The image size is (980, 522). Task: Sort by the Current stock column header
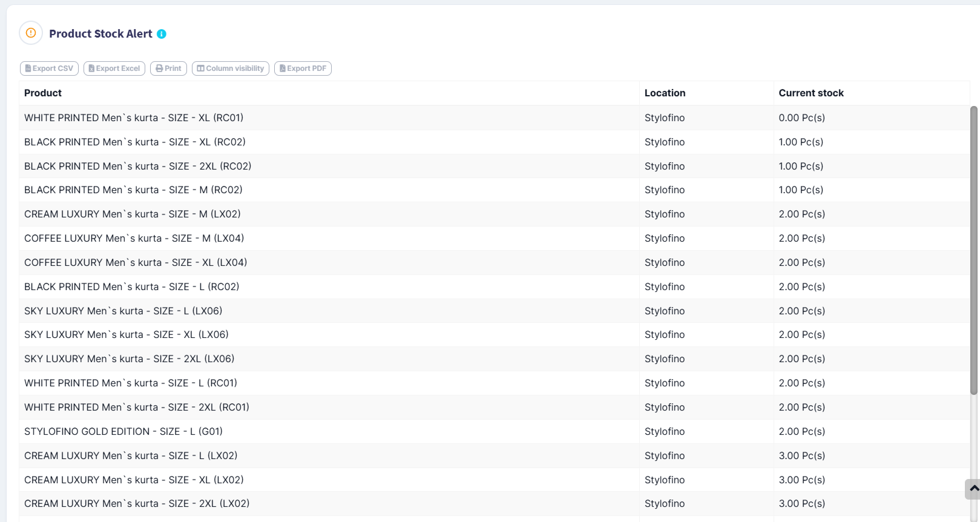point(811,93)
